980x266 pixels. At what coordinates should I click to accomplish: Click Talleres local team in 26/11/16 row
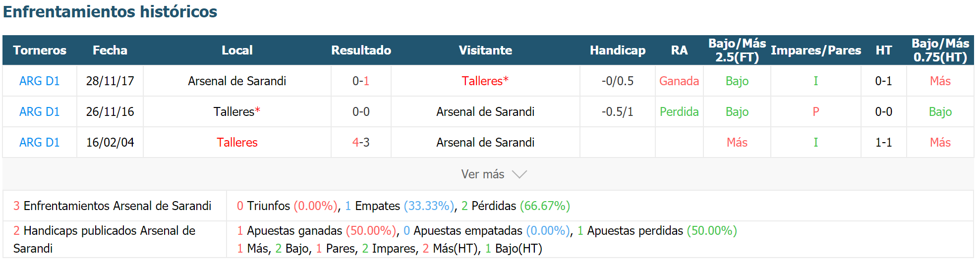pos(237,111)
